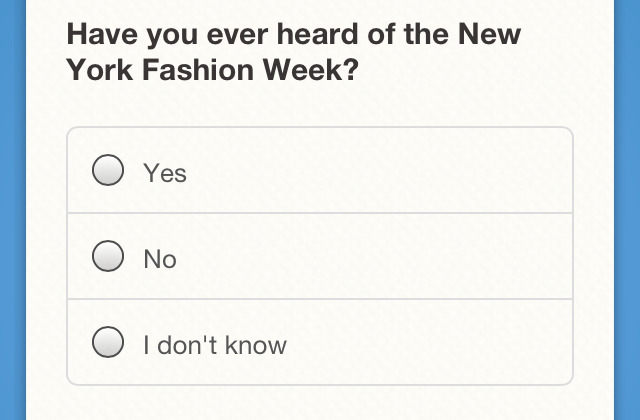
Task: Click the right blue page margin
Action: (627, 210)
